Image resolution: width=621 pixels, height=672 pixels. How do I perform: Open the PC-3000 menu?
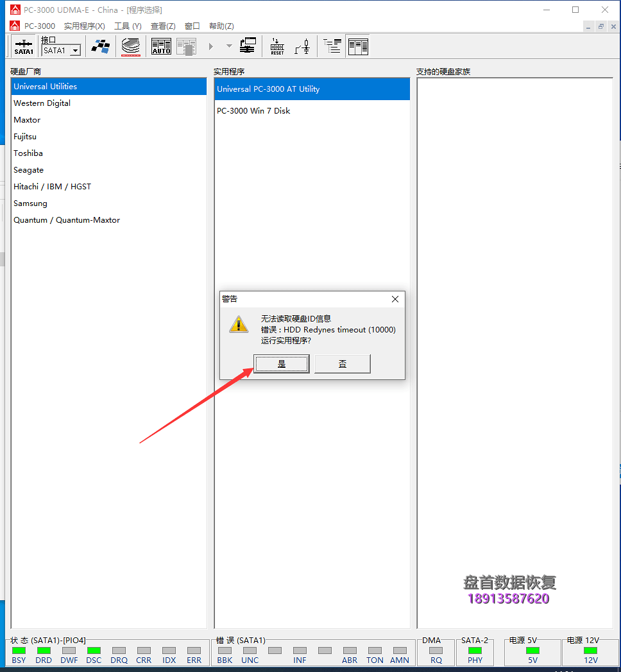[x=39, y=26]
